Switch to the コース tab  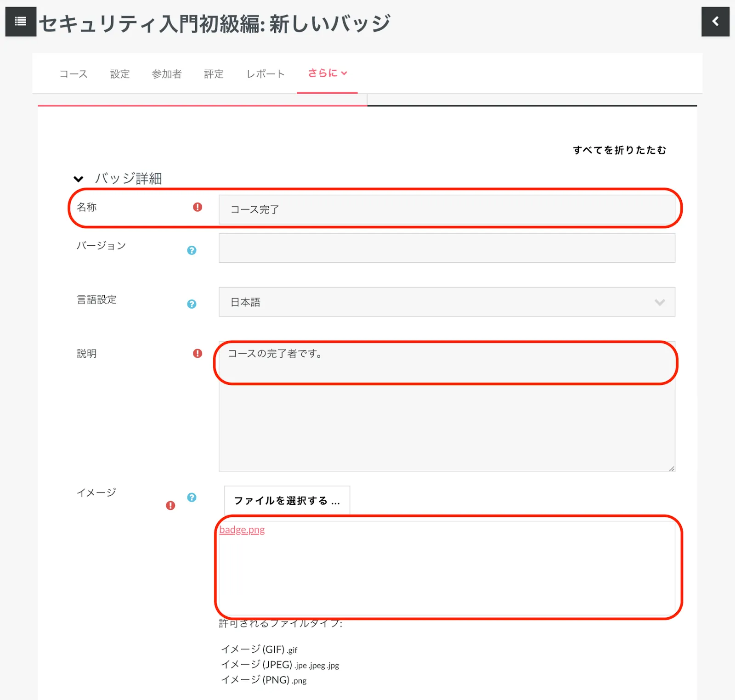coord(73,74)
